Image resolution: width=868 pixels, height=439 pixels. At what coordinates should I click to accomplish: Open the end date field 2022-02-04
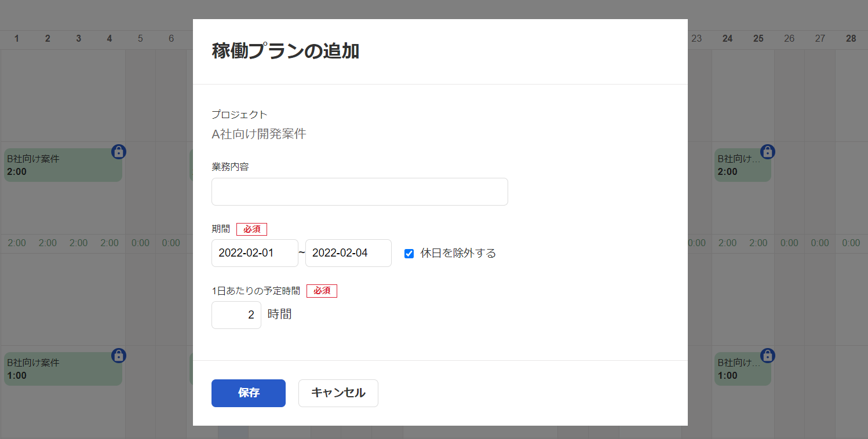pos(348,253)
